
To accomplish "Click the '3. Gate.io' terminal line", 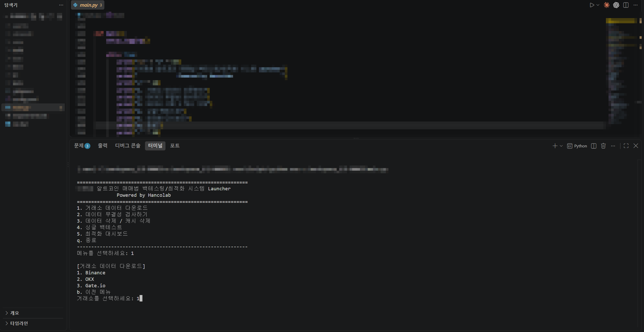I will [91, 285].
